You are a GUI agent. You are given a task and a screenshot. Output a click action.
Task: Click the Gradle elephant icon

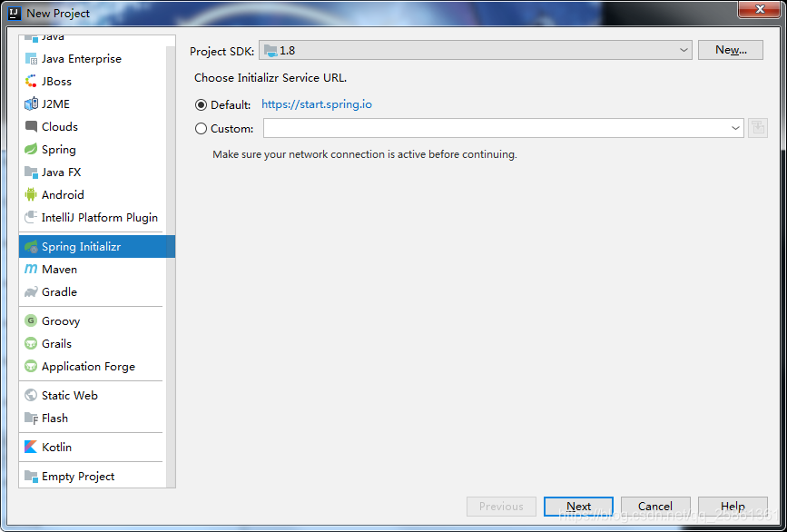pyautogui.click(x=31, y=291)
